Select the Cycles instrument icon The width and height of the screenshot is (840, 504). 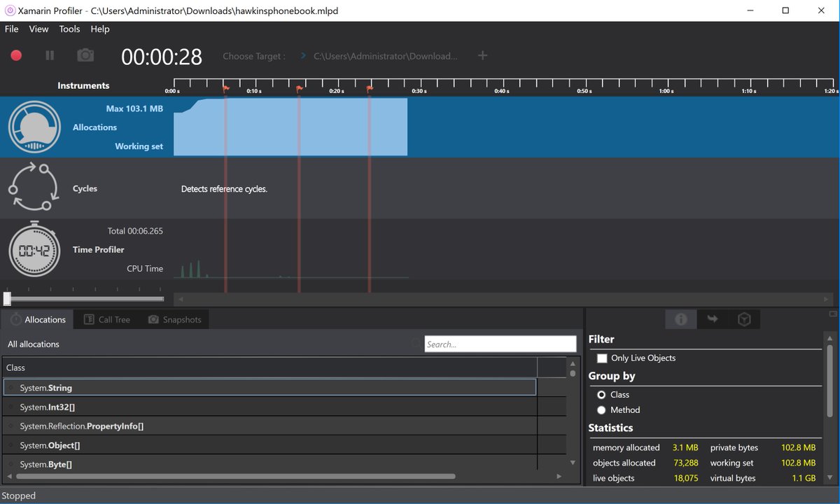(34, 188)
